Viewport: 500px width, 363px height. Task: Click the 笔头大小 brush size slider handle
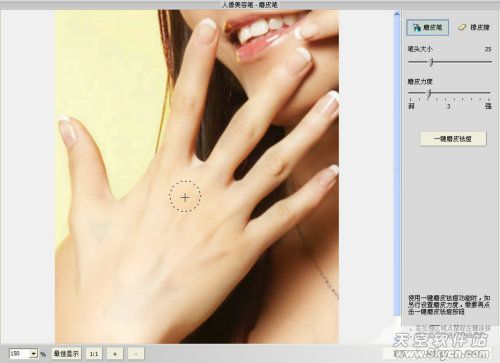tap(432, 62)
